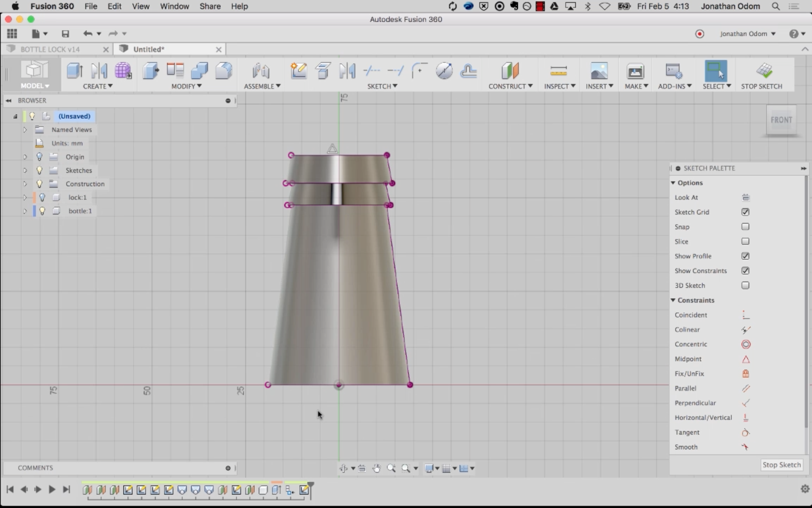
Task: Turn on the 3D Sketch checkbox
Action: 745,285
